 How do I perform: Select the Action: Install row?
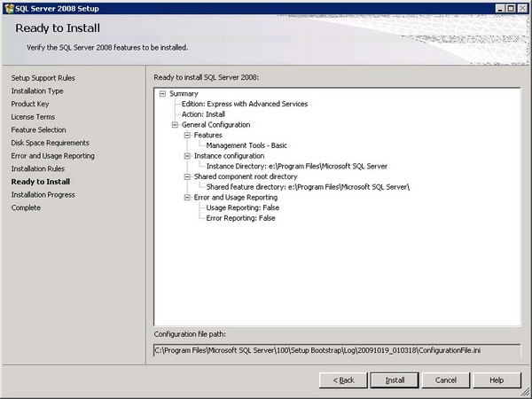click(x=203, y=114)
